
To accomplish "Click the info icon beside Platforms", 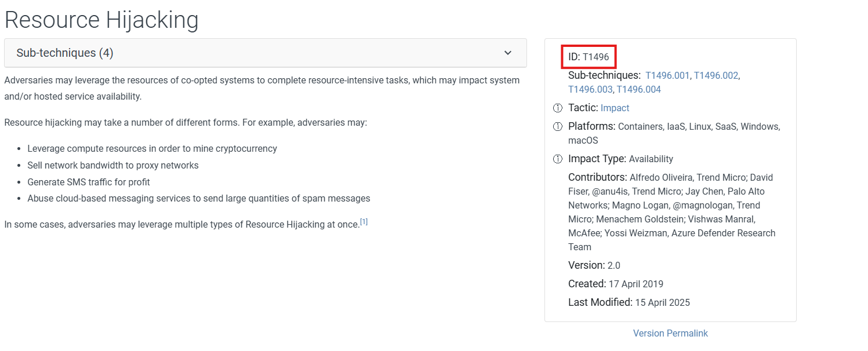I will [558, 127].
